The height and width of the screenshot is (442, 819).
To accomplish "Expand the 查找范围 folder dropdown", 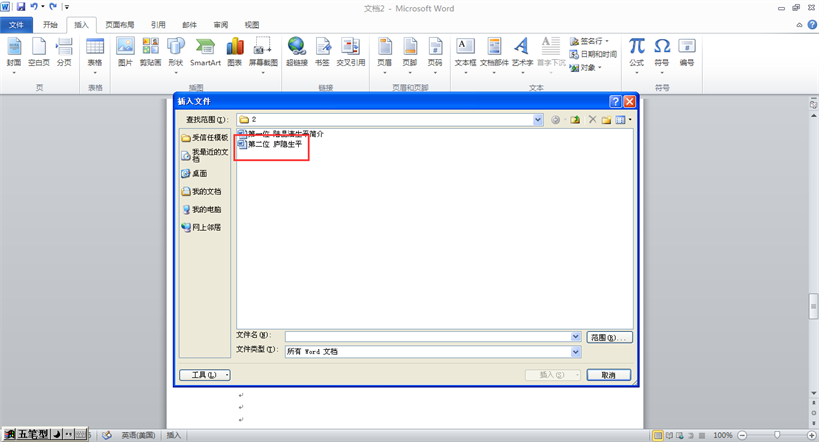I will 538,120.
